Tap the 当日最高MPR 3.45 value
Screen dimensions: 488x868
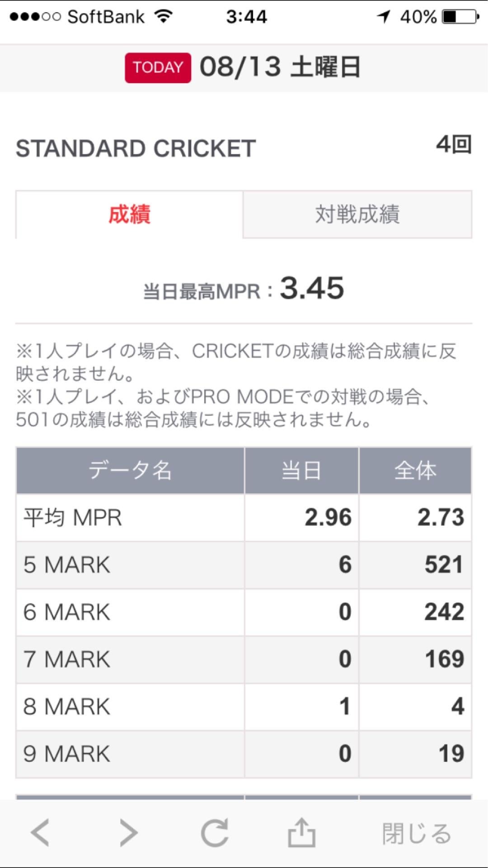click(x=312, y=288)
